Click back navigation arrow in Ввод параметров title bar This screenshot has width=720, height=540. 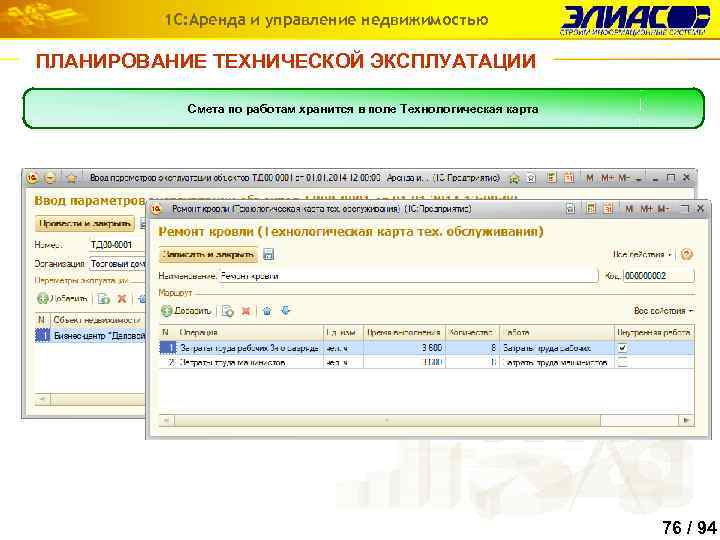pyautogui.click(x=50, y=178)
